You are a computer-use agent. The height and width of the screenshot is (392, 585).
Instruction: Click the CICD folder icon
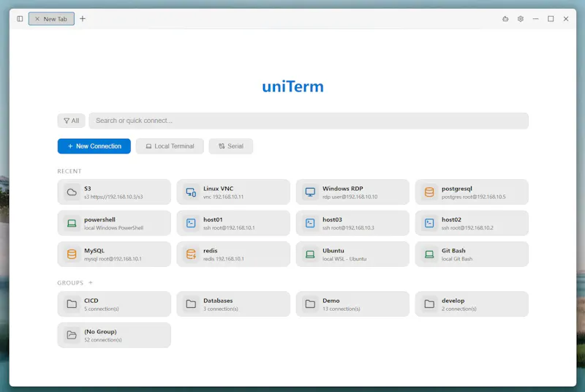(x=72, y=304)
